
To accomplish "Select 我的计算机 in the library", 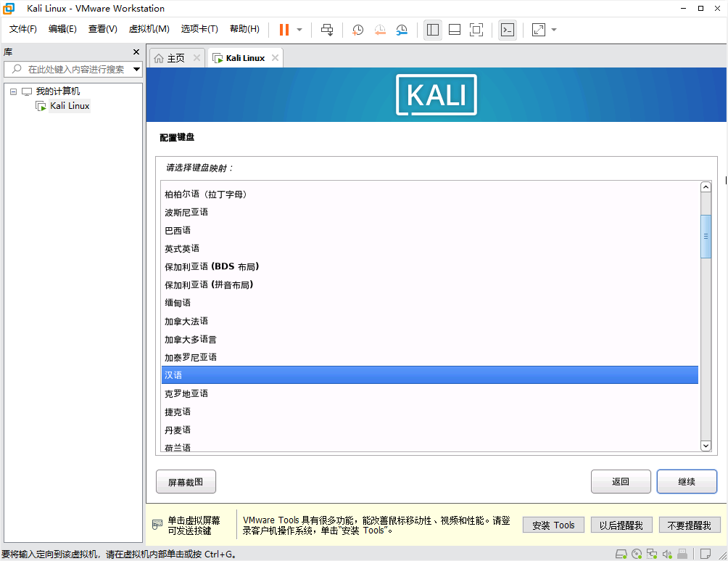I will tap(57, 91).
